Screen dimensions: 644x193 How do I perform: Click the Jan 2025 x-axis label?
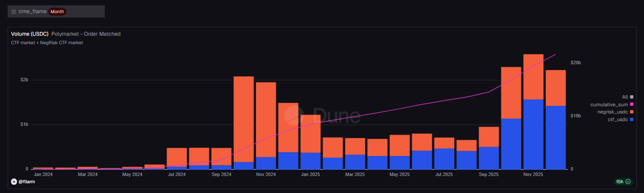tap(311, 174)
